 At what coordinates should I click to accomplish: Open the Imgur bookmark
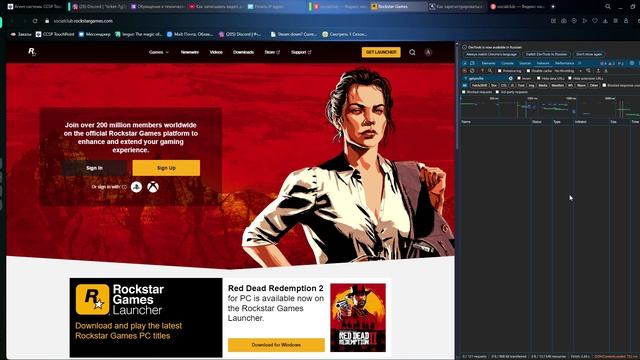click(139, 34)
